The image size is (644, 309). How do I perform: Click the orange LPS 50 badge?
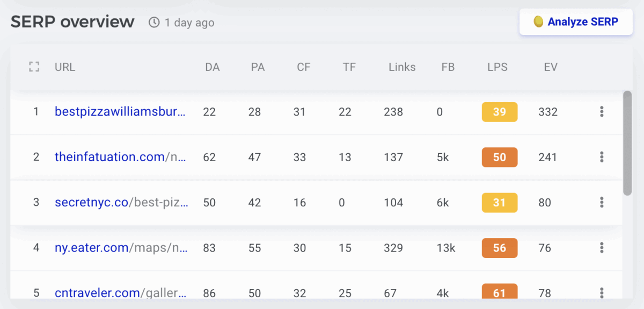pyautogui.click(x=500, y=157)
